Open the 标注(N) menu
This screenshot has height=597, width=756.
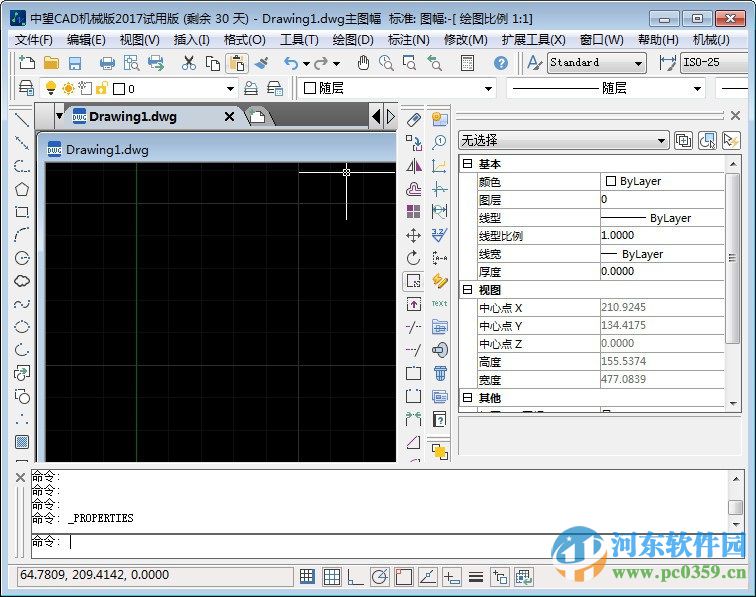(x=408, y=40)
